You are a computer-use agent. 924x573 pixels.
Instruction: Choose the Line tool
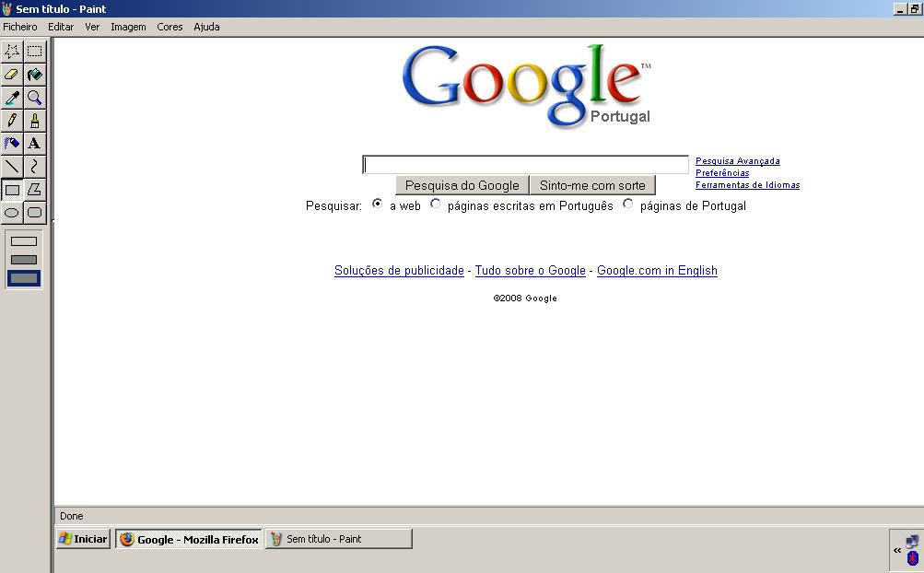12,166
